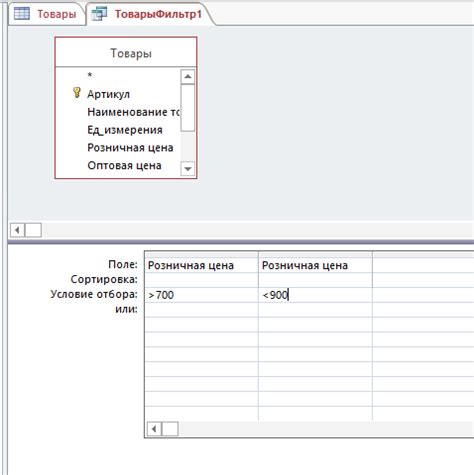Viewport: 474px width, 475px height.
Task: Select the Наименование field in table list
Action: click(x=133, y=112)
